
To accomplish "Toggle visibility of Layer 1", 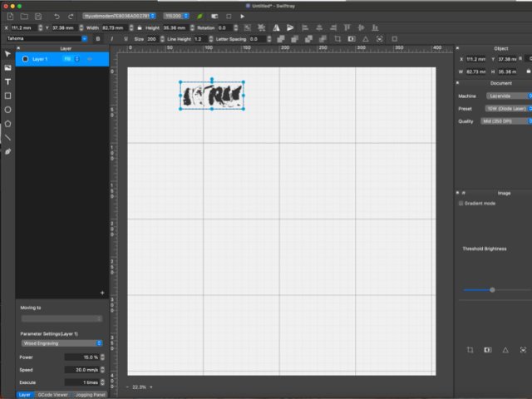I will (x=89, y=59).
